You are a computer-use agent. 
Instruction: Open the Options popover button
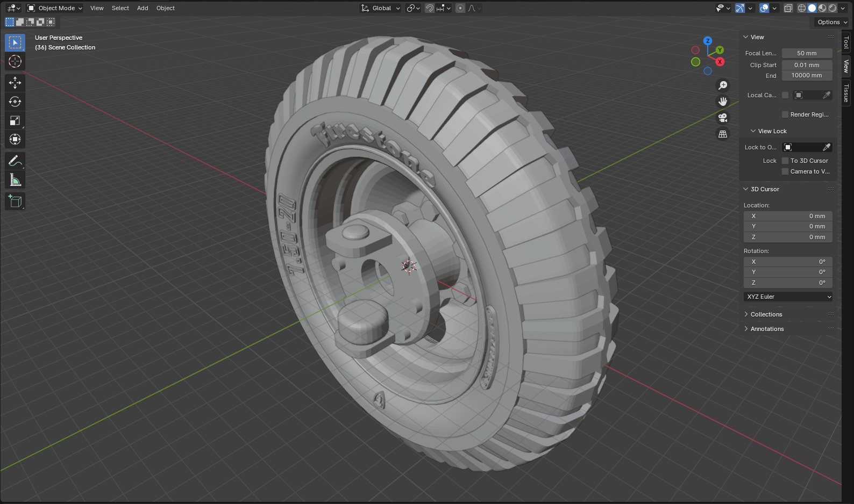[831, 22]
